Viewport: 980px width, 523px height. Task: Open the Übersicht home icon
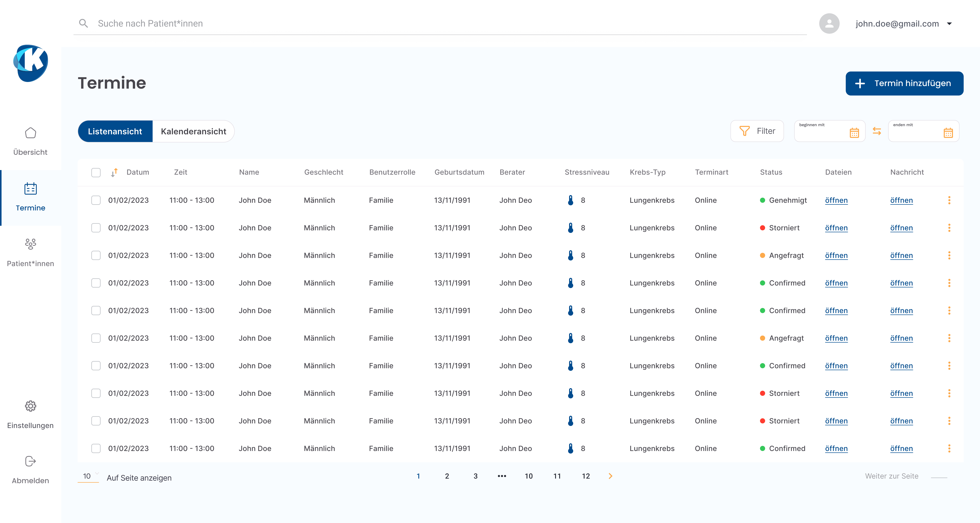click(30, 133)
